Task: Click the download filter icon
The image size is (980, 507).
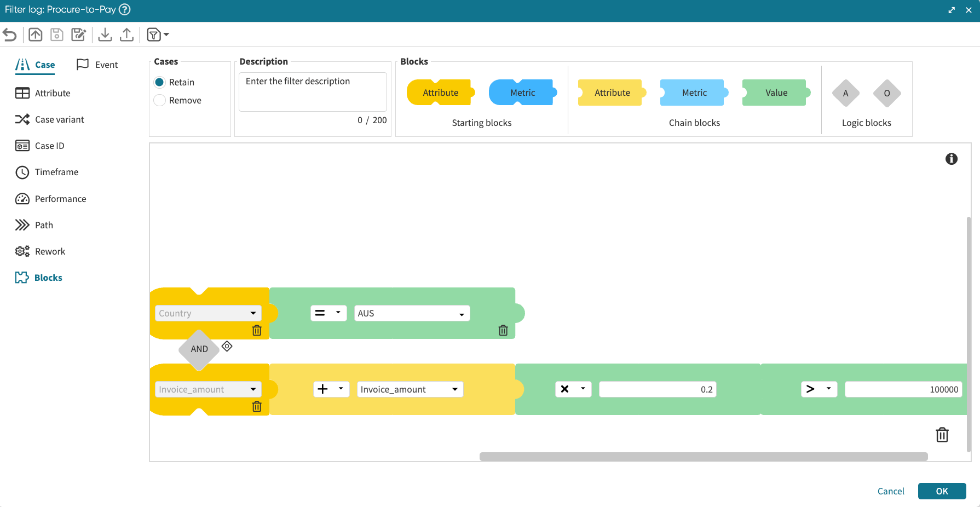Action: pos(105,35)
